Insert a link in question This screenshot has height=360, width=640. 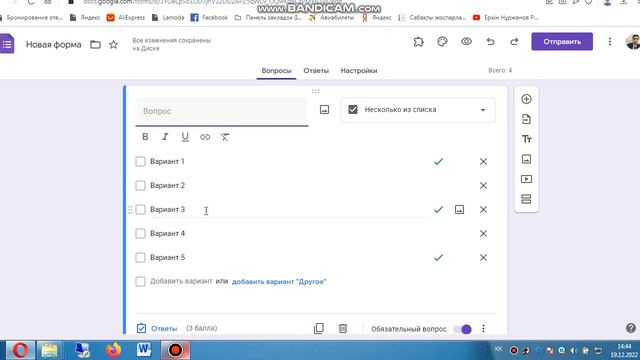click(205, 137)
